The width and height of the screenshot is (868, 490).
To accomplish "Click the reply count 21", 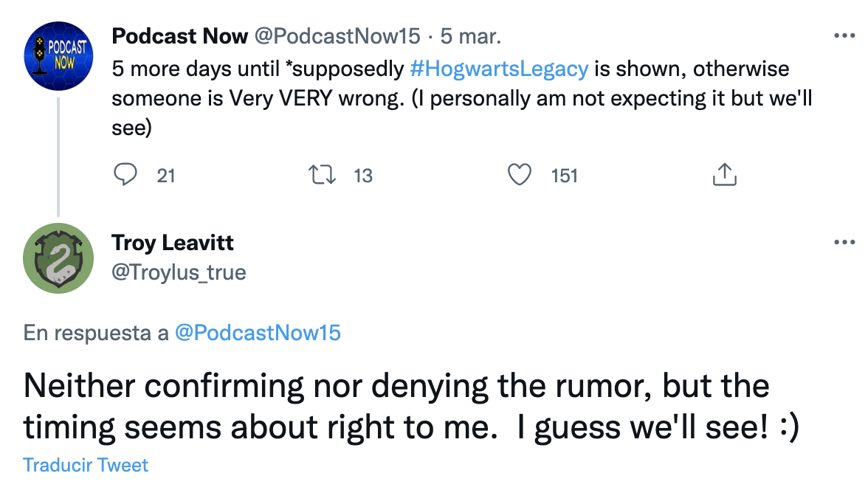I will [x=166, y=176].
